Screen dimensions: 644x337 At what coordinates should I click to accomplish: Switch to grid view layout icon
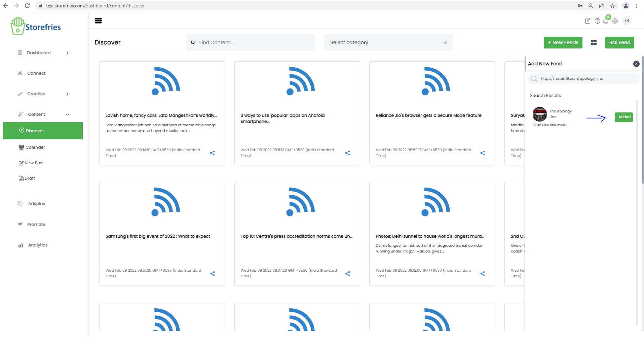coord(594,42)
